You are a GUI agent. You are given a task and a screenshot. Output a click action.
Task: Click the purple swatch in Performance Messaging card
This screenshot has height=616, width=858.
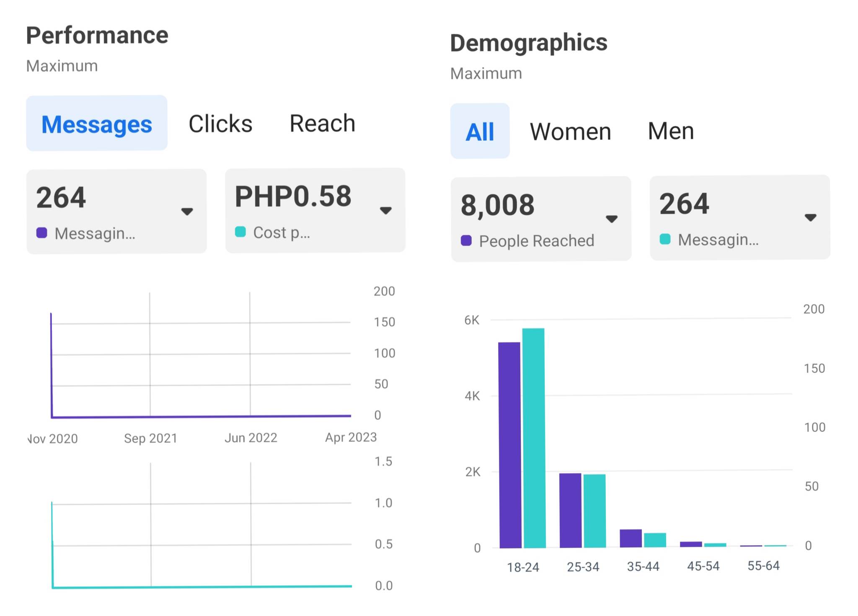42,233
